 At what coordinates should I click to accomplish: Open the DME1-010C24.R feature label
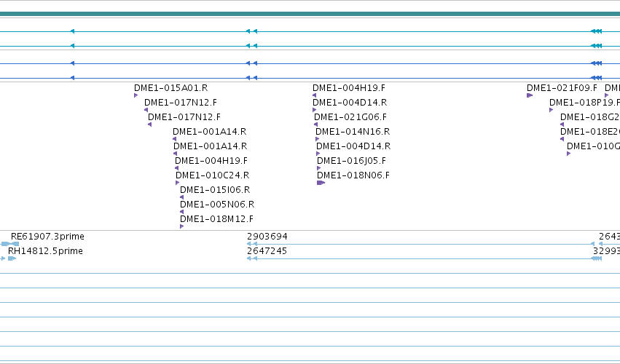click(x=212, y=175)
